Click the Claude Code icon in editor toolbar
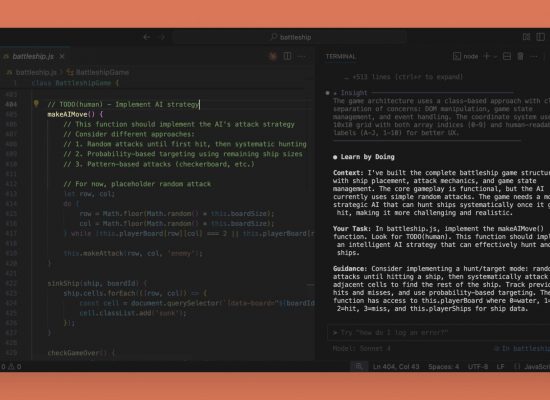550x400 pixels. coord(273,56)
